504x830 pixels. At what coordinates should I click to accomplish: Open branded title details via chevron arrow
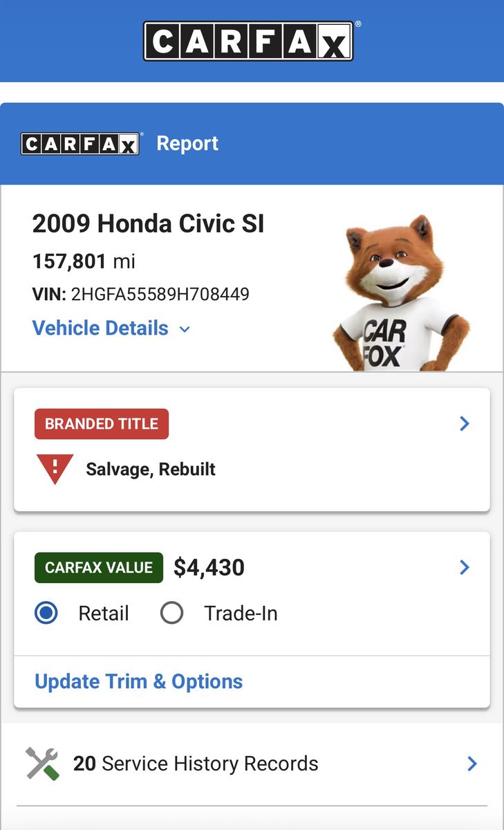click(465, 423)
